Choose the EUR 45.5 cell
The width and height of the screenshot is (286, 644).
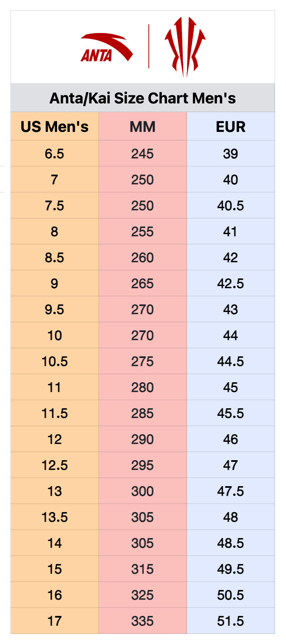(x=231, y=413)
